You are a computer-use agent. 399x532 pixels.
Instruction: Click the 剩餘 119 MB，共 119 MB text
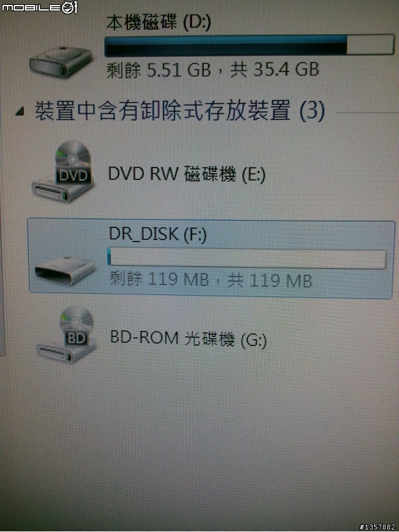tap(211, 280)
